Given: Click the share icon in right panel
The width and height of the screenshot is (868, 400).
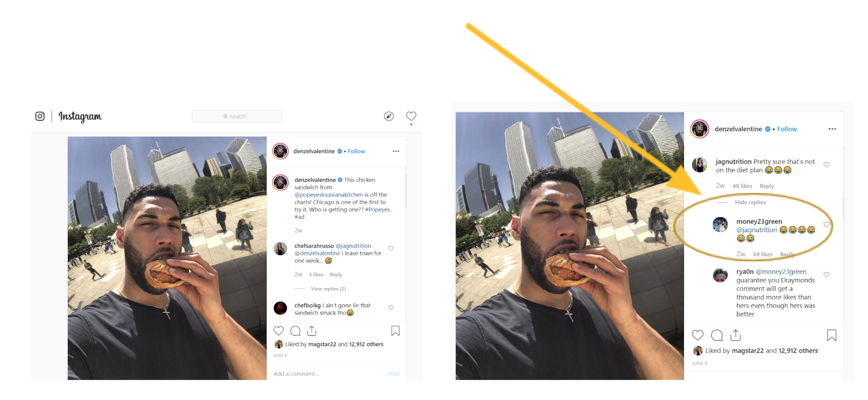Looking at the screenshot, I should 735,335.
